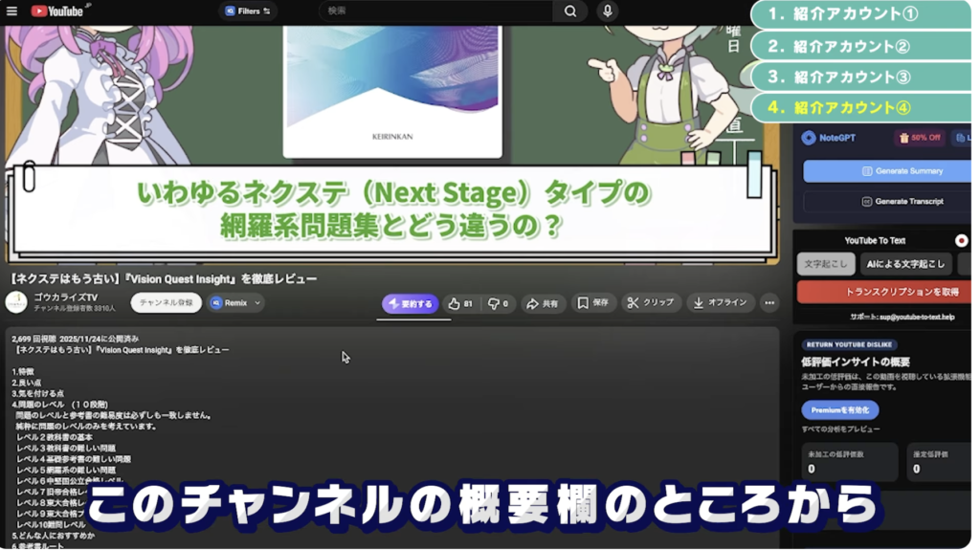Screen dimensions: 980x550
Task: Select the 文字起こし tab
Action: tap(825, 264)
